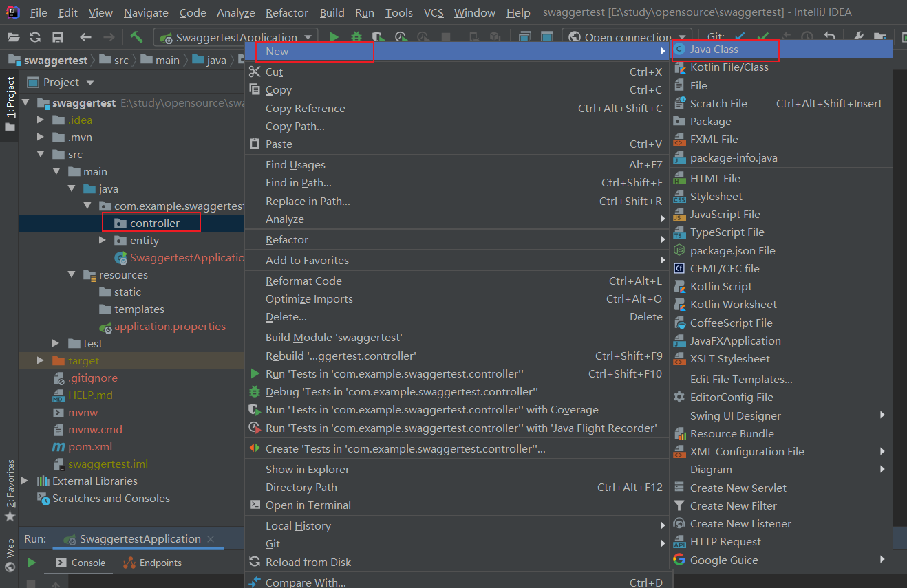The image size is (907, 588).
Task: Select Reload from Disk context item
Action: point(457,563)
